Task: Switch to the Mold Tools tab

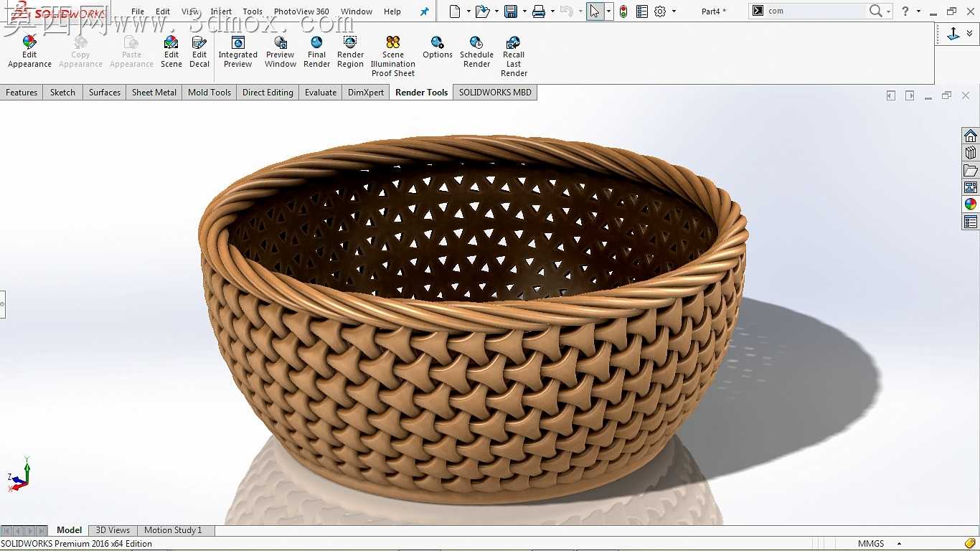Action: pyautogui.click(x=209, y=93)
